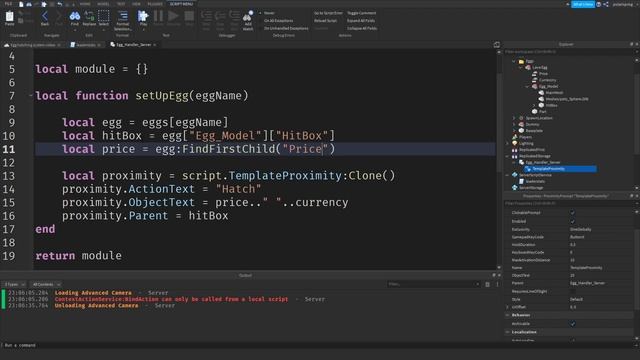Open the HOME ribbon tab
640x360 pixels.
(x=85, y=4)
